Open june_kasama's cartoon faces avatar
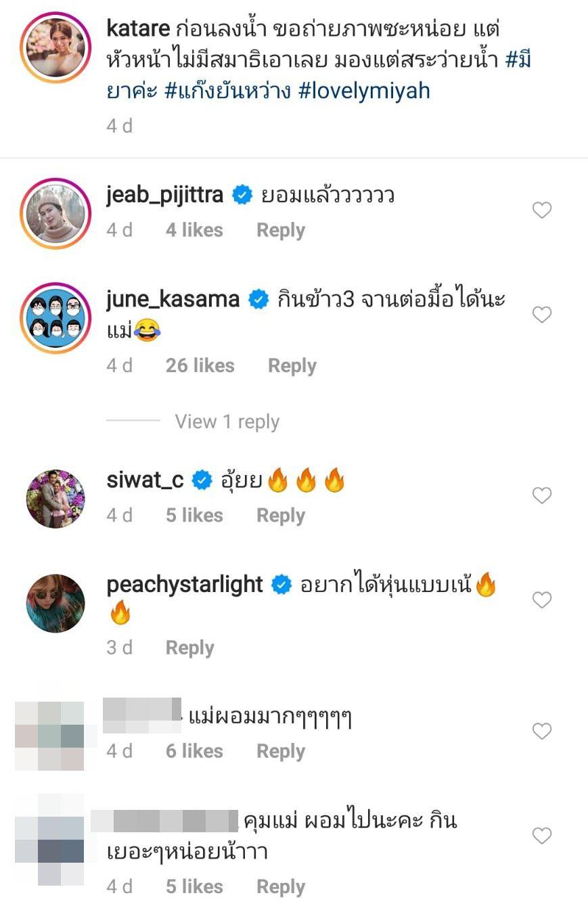Screen dimensions: 588x906 coord(55,318)
